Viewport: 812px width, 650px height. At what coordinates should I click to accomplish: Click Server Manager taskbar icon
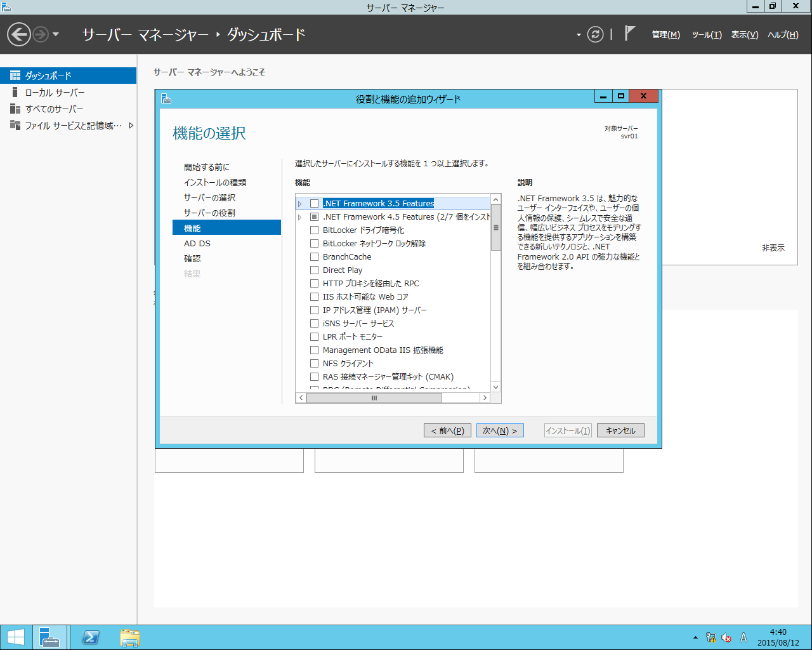click(x=49, y=637)
